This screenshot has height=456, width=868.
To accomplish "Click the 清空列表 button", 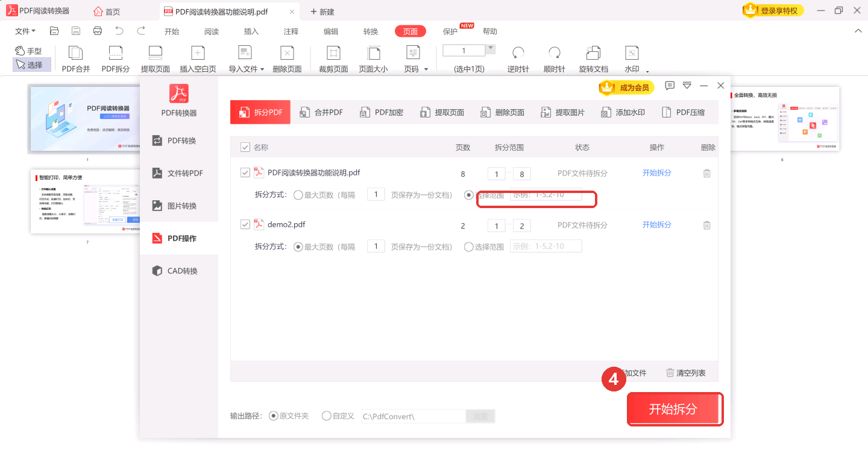I will [686, 373].
